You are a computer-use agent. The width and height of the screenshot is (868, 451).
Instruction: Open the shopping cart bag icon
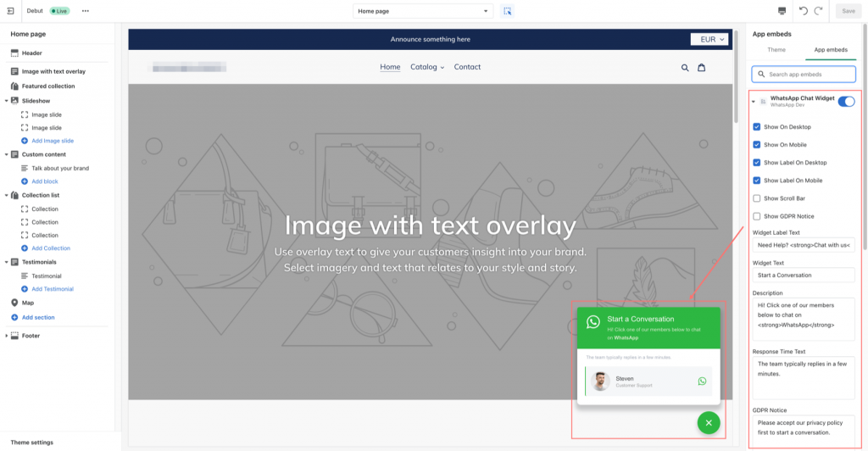pyautogui.click(x=701, y=68)
